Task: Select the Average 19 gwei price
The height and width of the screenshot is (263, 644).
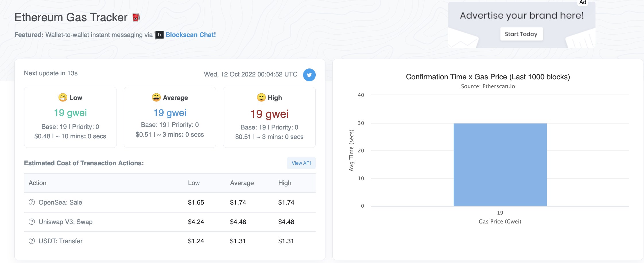Action: tap(170, 113)
